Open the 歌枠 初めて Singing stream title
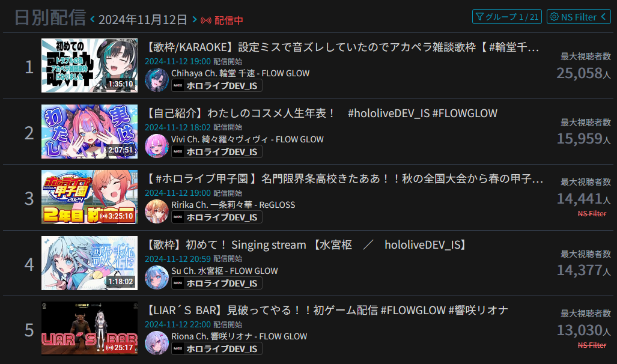 pyautogui.click(x=307, y=244)
